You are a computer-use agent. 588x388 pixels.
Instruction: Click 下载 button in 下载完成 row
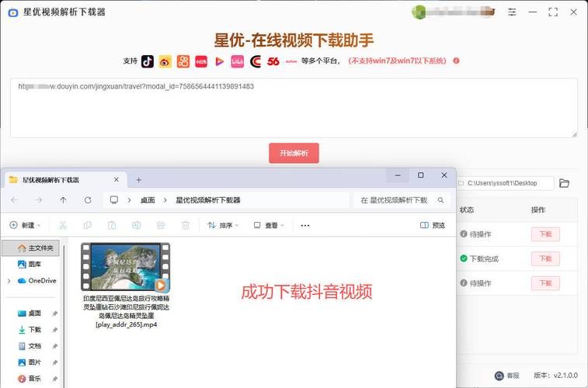[545, 258]
